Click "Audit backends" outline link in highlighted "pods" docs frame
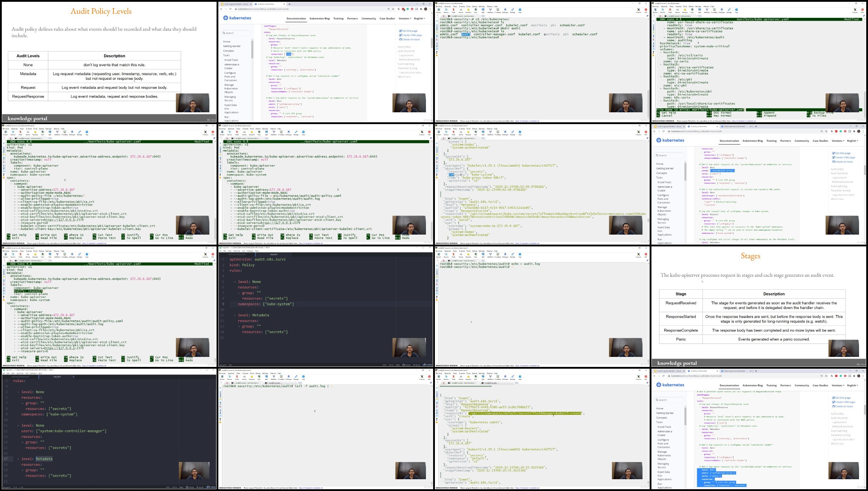This screenshot has width=868, height=491. 406,51
